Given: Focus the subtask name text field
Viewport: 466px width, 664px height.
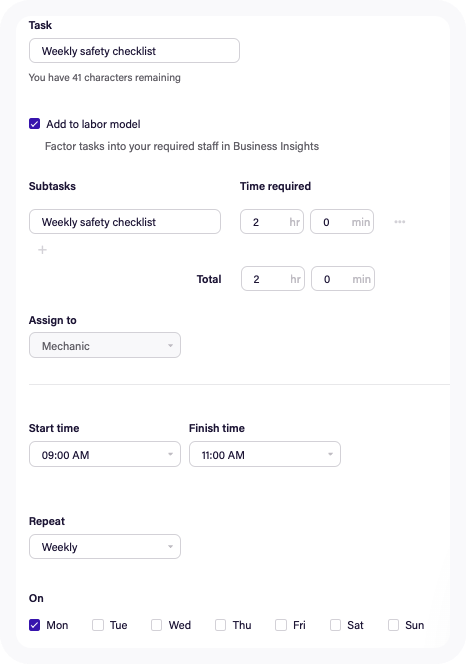Looking at the screenshot, I should click(125, 221).
